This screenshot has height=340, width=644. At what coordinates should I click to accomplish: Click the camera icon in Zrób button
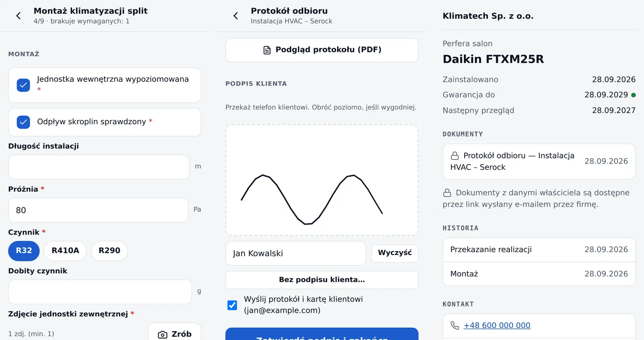click(x=163, y=334)
